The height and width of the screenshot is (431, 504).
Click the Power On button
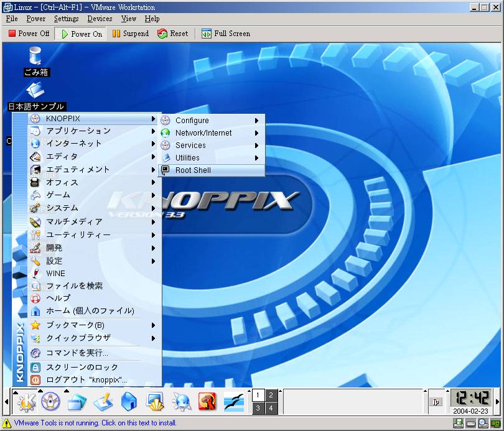81,34
